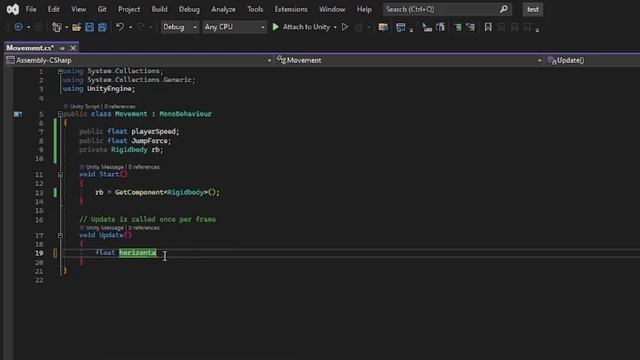The image size is (640, 360).
Task: Focus the Search (Ctrl+Q) box
Action: pos(447,9)
